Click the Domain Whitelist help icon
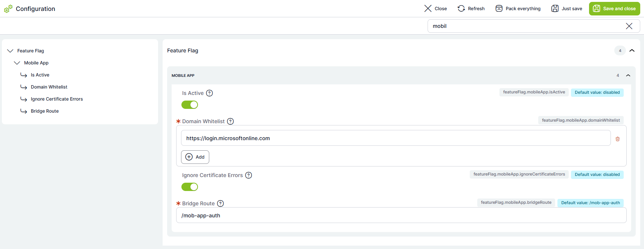This screenshot has width=644, height=249. click(x=230, y=121)
